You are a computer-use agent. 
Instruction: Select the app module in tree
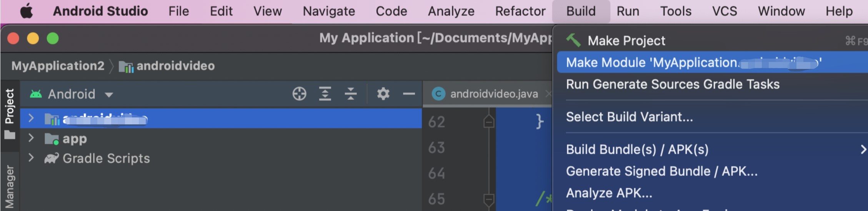pyautogui.click(x=75, y=139)
